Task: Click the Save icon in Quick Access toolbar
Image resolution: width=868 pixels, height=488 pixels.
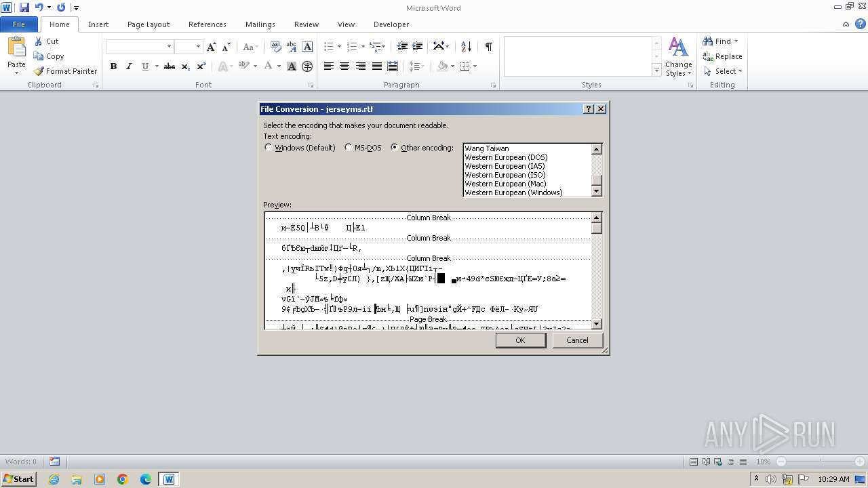Action: [x=24, y=7]
